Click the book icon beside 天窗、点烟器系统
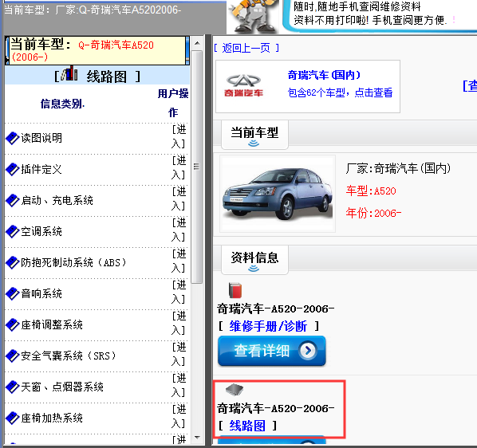 [x=13, y=387]
